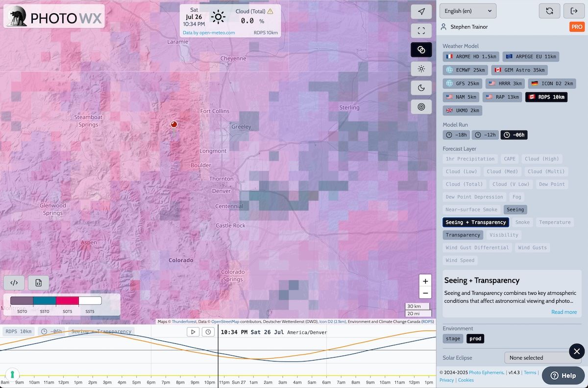Image resolution: width=588 pixels, height=388 pixels.
Task: Select the NAM 5km weather model
Action: click(x=461, y=97)
